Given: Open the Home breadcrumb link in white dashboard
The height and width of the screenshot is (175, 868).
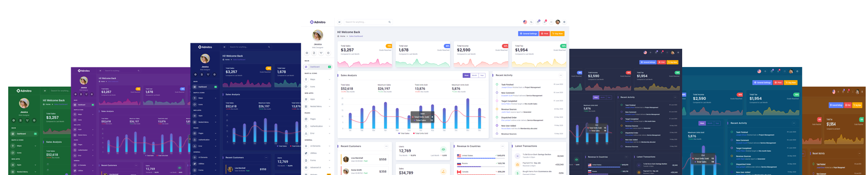Looking at the screenshot, I should pos(342,36).
